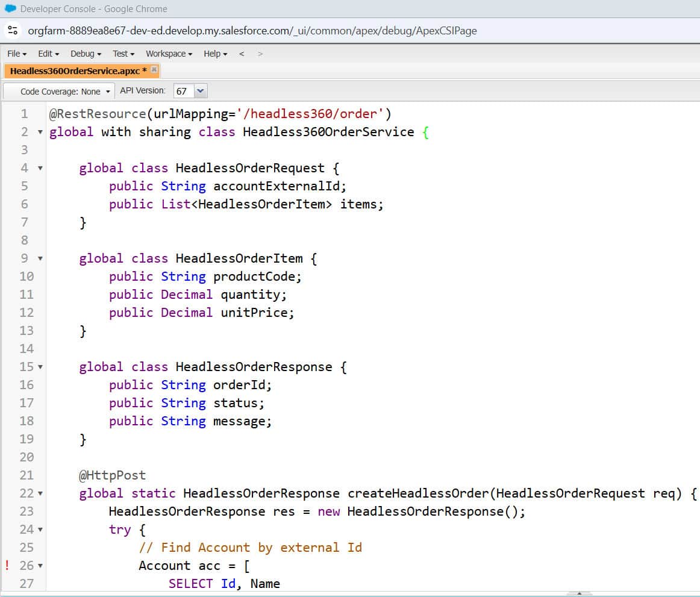This screenshot has width=700, height=597.
Task: Click the Salesforce cloud icon in title bar
Action: (10, 8)
